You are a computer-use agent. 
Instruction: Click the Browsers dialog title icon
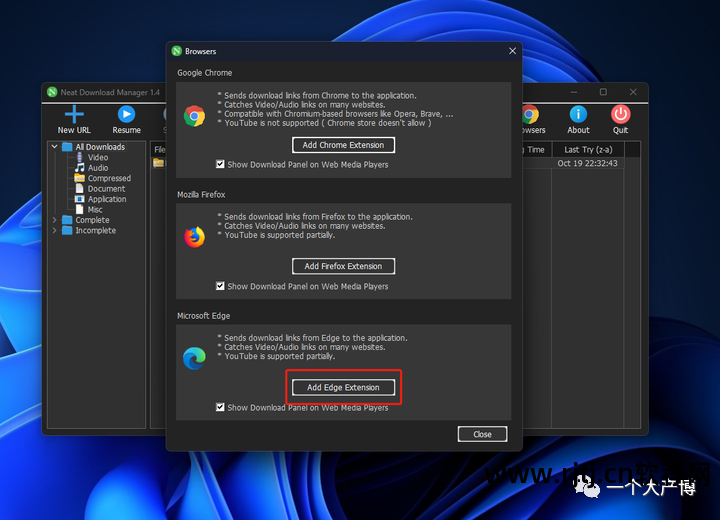click(177, 51)
